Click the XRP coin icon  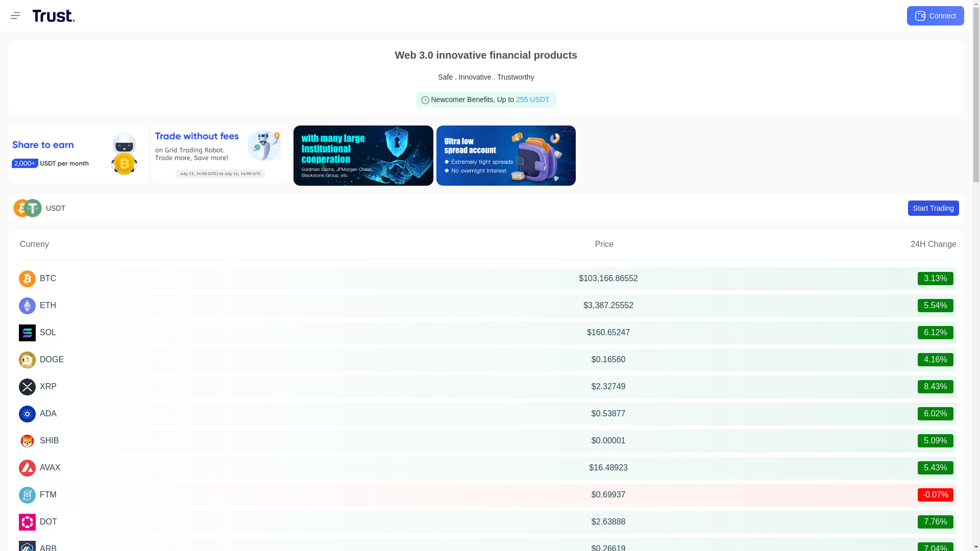27,387
